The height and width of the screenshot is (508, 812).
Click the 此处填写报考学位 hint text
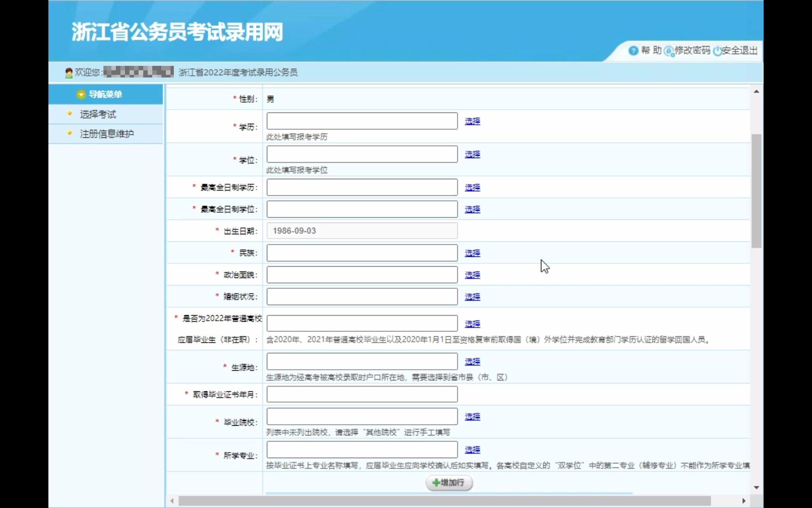pos(297,170)
